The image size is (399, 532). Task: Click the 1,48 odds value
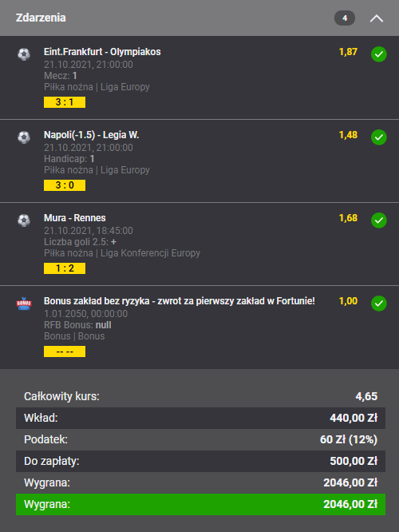point(348,135)
